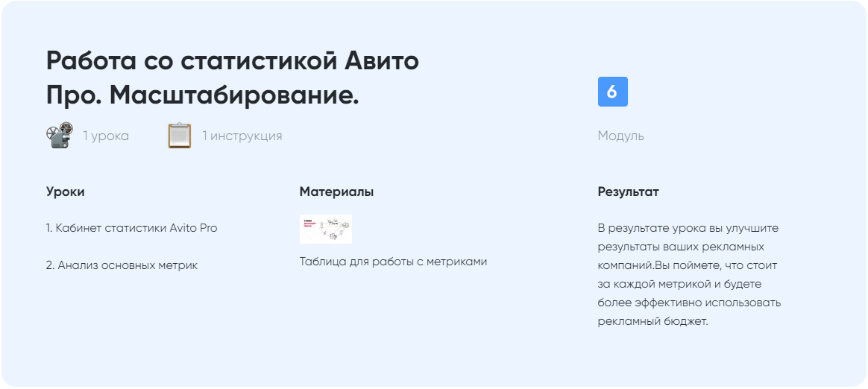Screen dimensions: 868x389
Task: Select the 'Результат' section heading
Action: point(628,192)
